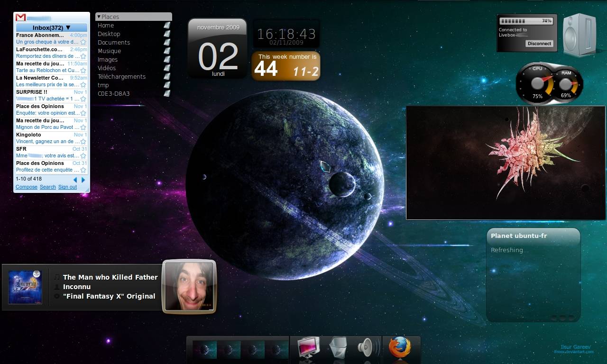Image resolution: width=607 pixels, height=364 pixels.
Task: Star the La Newsletter Co... email
Action: pos(83,85)
